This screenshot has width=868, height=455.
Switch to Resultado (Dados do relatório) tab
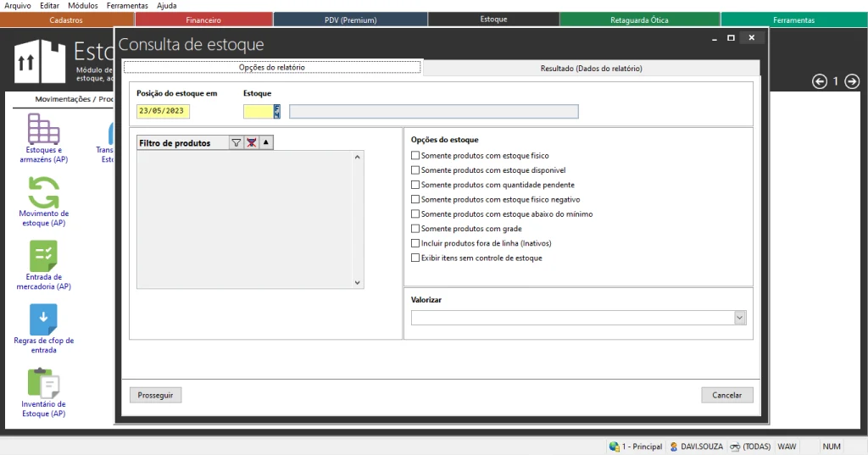coord(591,68)
